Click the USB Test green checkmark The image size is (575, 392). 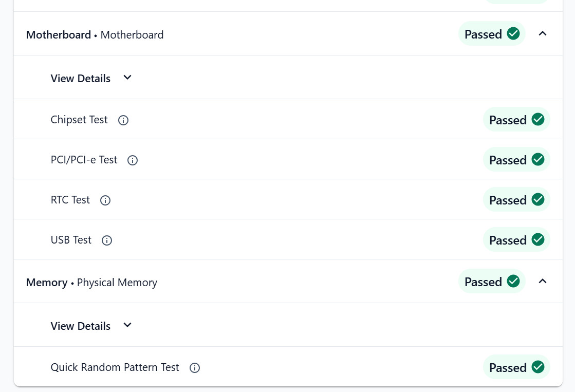[538, 239]
